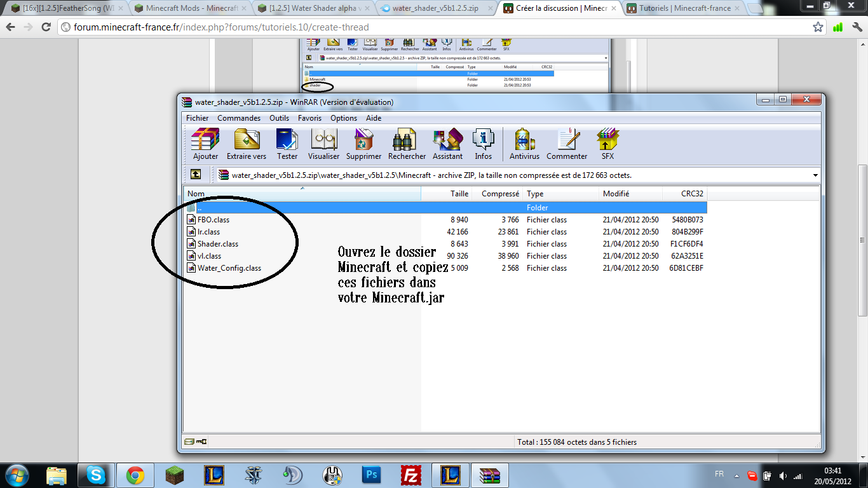
Task: Expand the archive path dropdown arrow
Action: 815,175
